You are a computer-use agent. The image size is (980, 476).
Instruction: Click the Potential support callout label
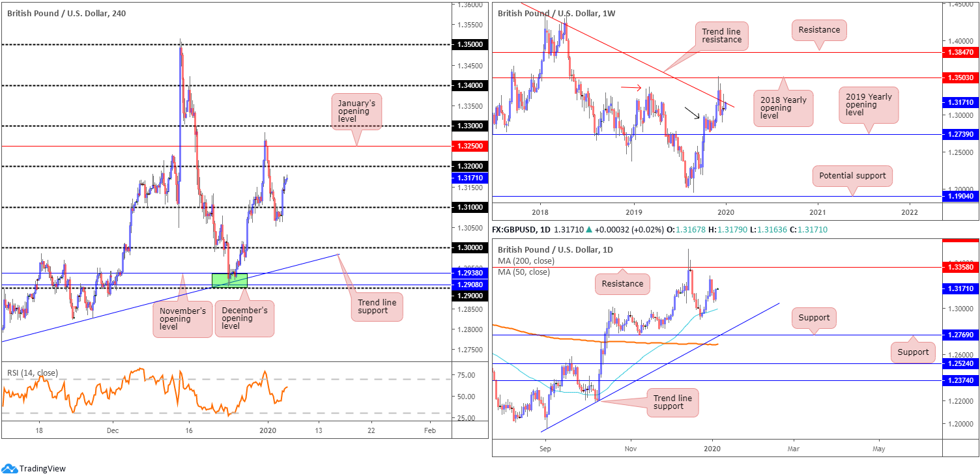(x=852, y=175)
